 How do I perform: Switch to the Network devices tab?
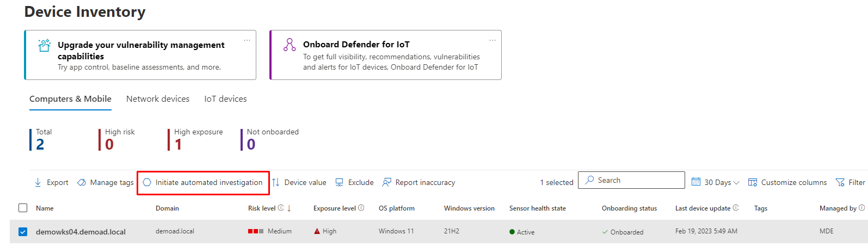point(158,99)
